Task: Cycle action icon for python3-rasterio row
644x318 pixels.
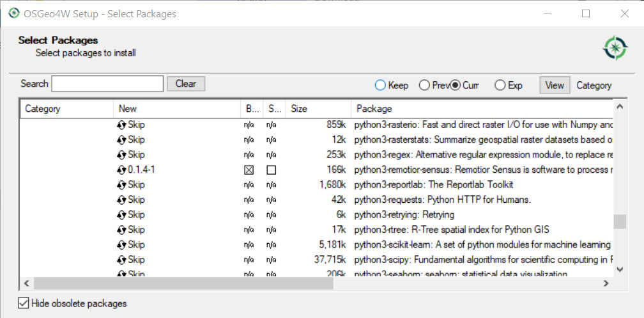Action: tap(121, 125)
